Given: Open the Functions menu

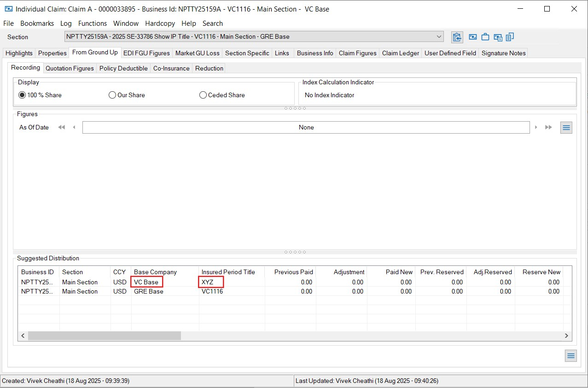Looking at the screenshot, I should click(x=92, y=23).
